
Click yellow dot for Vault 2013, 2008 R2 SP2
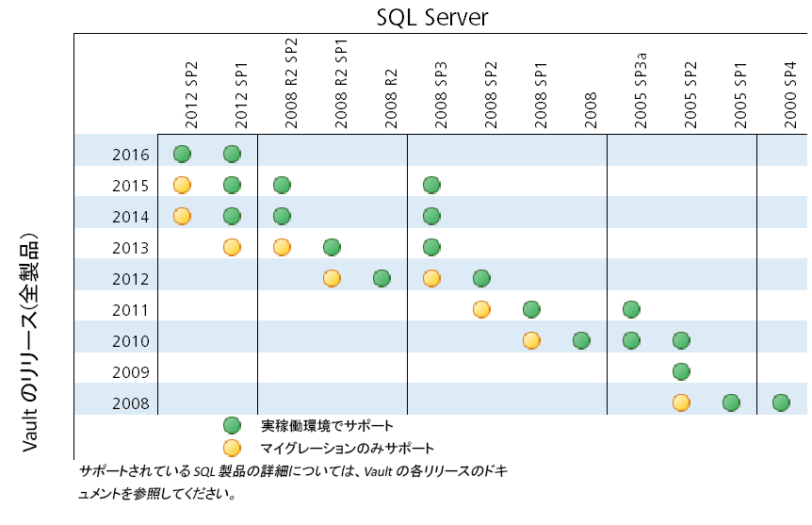[x=282, y=247]
